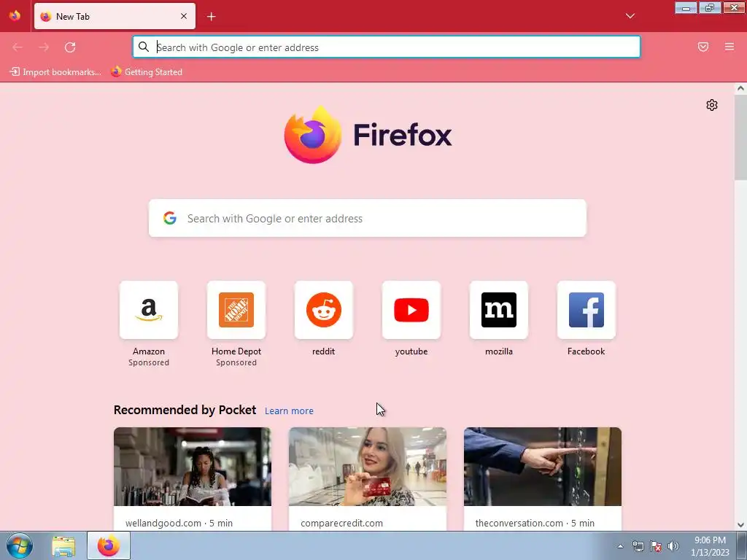
Task: Open Firefox View from the tab strip icon
Action: pyautogui.click(x=15, y=16)
